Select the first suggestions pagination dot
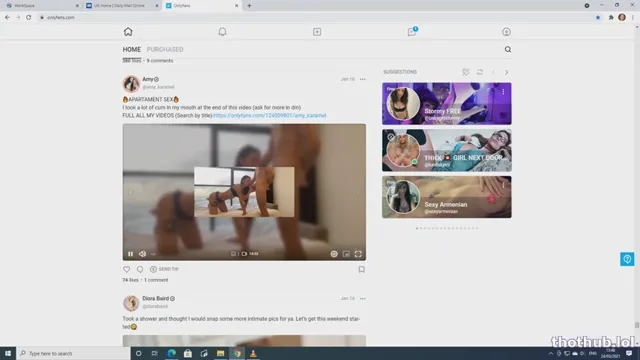640x360 pixels. point(417,228)
